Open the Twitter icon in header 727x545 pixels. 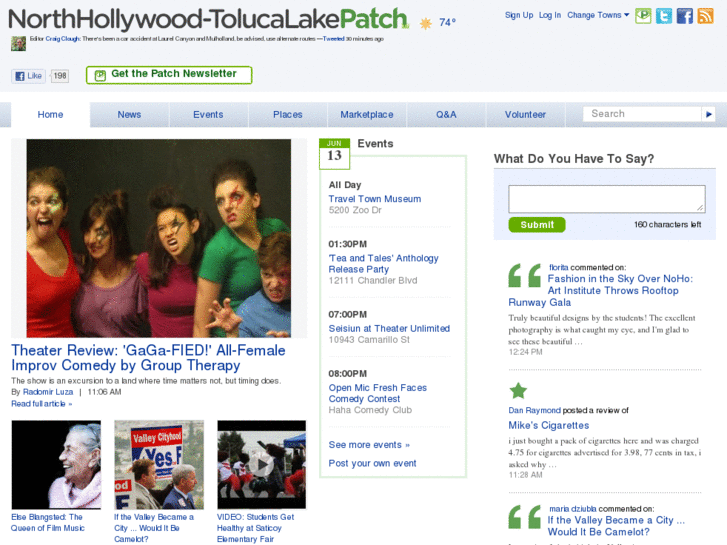663,16
